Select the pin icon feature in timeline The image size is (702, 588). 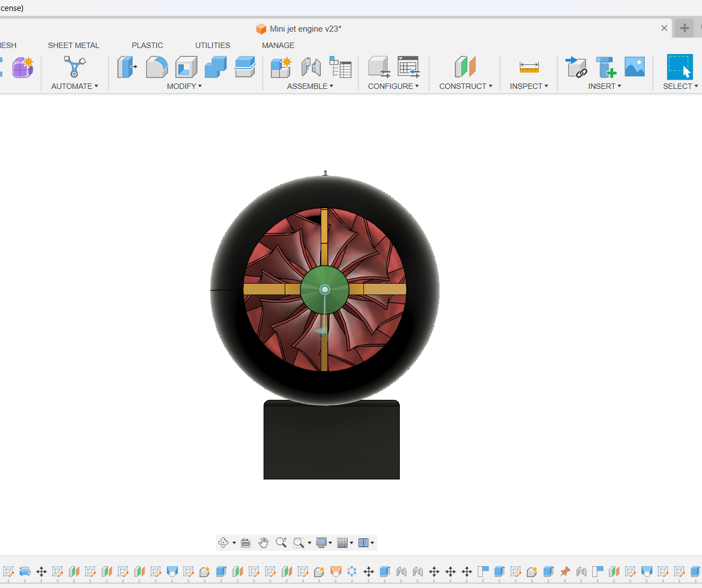565,572
